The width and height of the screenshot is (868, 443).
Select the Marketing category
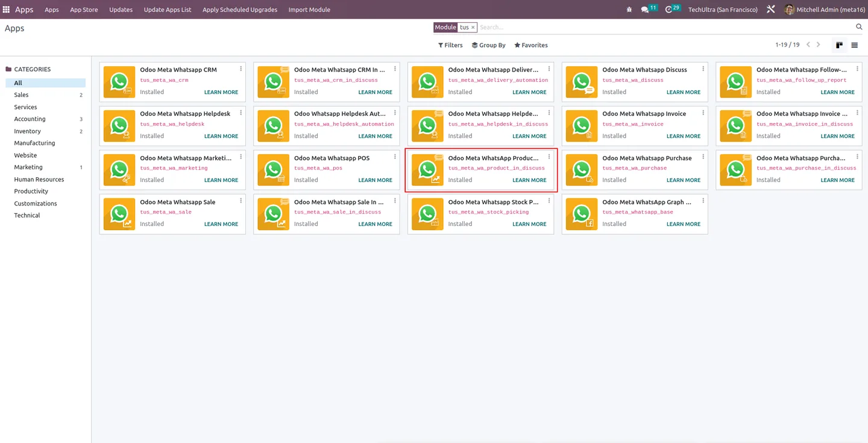pos(46,168)
